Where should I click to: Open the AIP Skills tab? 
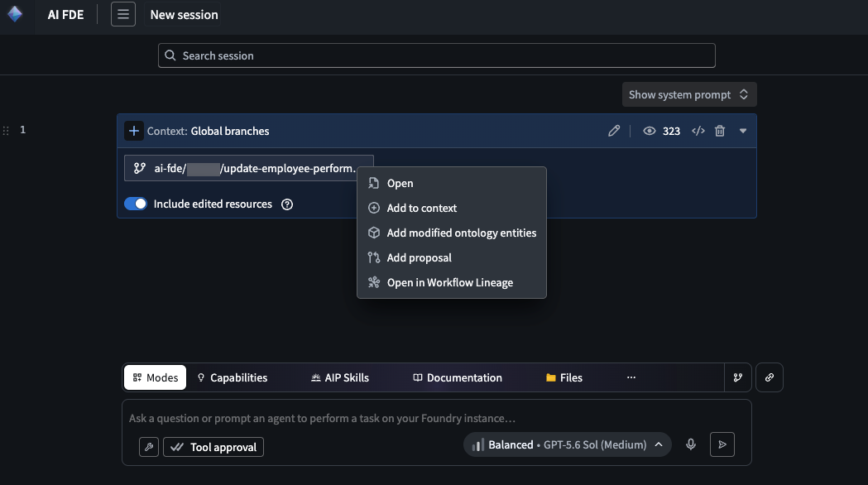[340, 377]
